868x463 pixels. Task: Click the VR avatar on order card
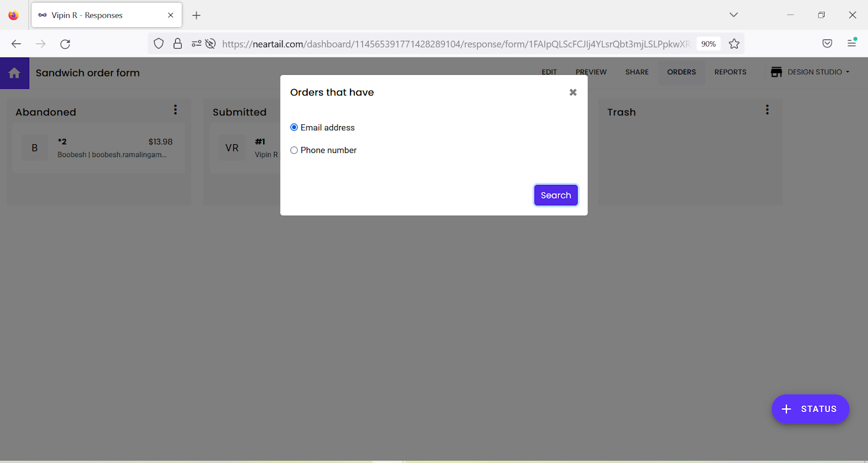pyautogui.click(x=232, y=148)
